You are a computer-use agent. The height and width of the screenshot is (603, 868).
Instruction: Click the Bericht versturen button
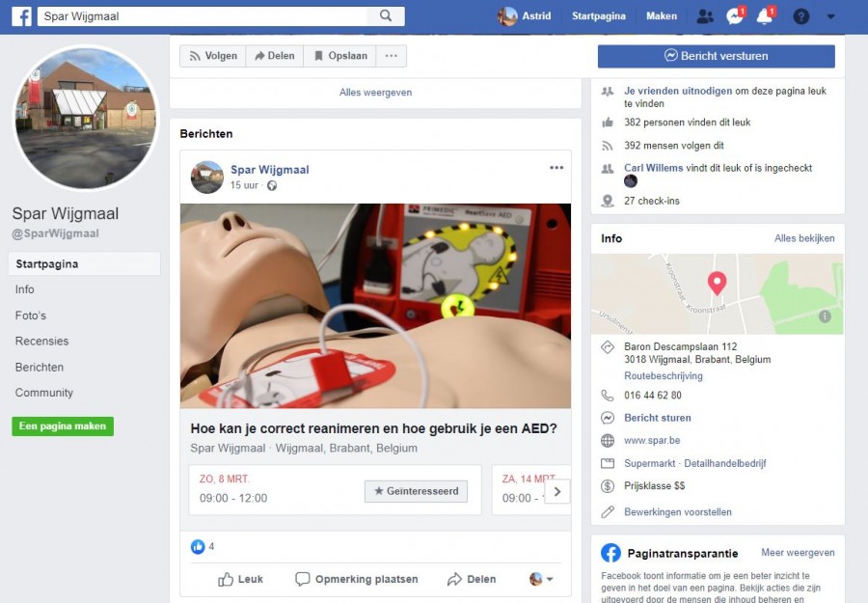(x=716, y=56)
